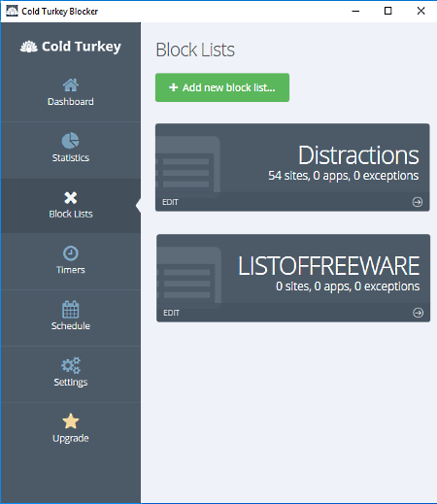Navigate to Schedule label

(71, 325)
